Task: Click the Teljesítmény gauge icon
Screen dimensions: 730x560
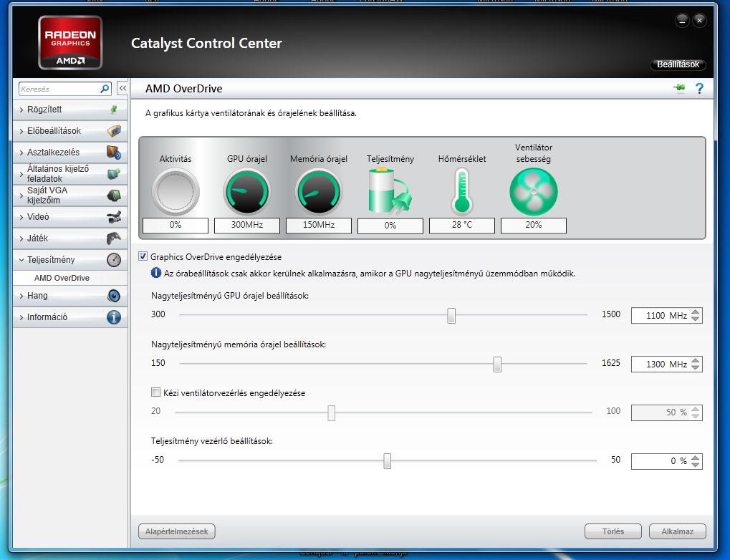Action: pyautogui.click(x=114, y=260)
